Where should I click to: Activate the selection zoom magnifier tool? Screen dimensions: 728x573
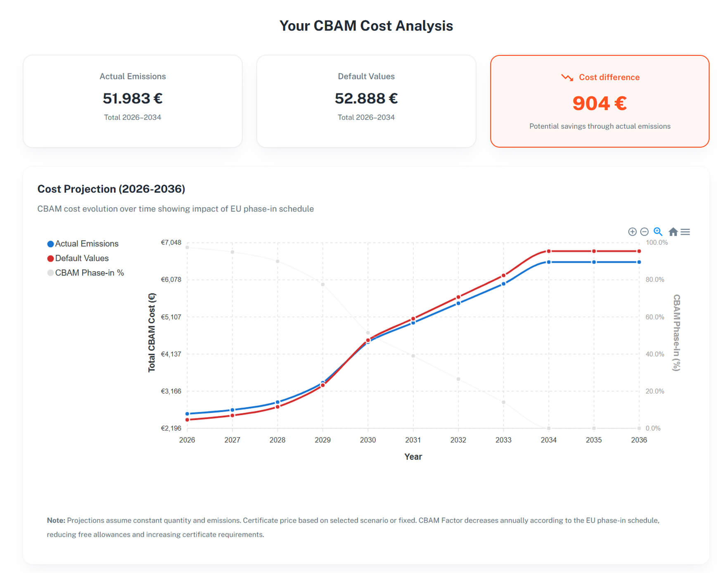coord(658,232)
